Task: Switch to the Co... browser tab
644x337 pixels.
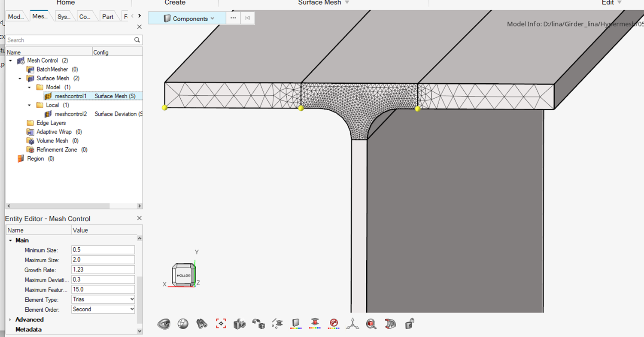Action: coord(85,17)
